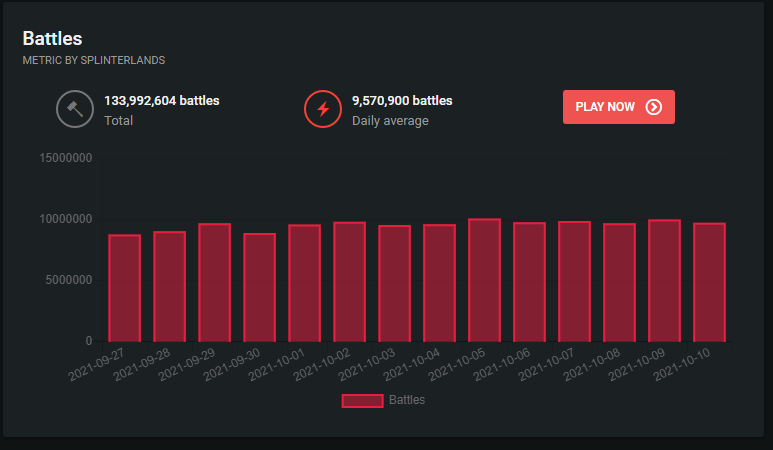Viewport: 773px width, 450px height.
Task: Click the 2021-10-01 bar
Action: [x=304, y=283]
